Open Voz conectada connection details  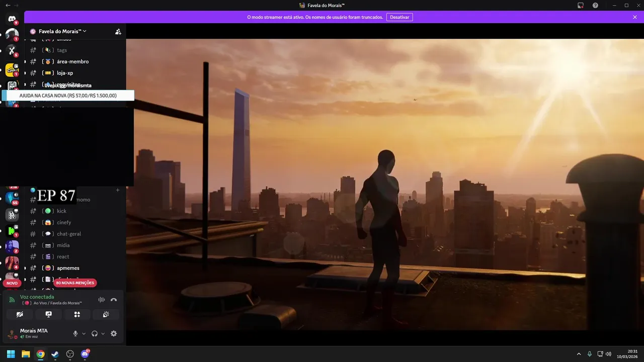pos(37,297)
